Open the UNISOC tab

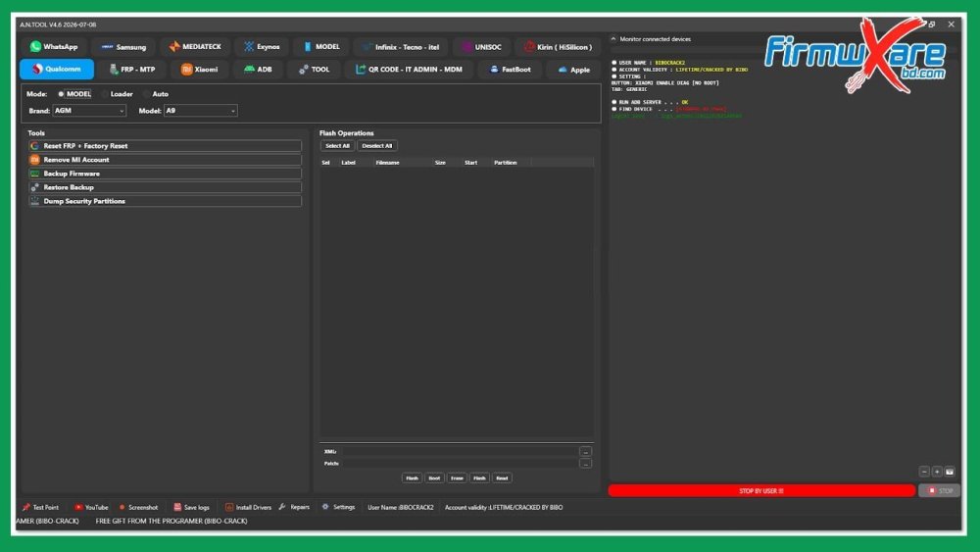click(482, 47)
